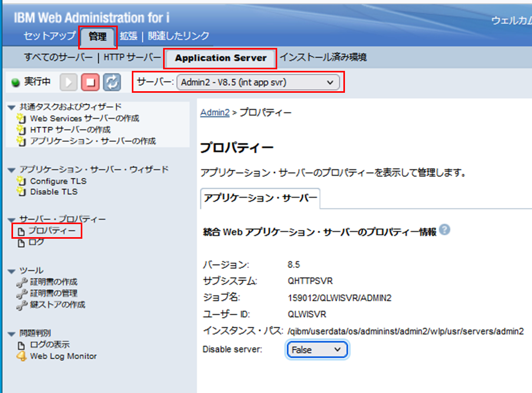
Task: Follow the Admin2 breadcrumb link
Action: click(x=215, y=113)
